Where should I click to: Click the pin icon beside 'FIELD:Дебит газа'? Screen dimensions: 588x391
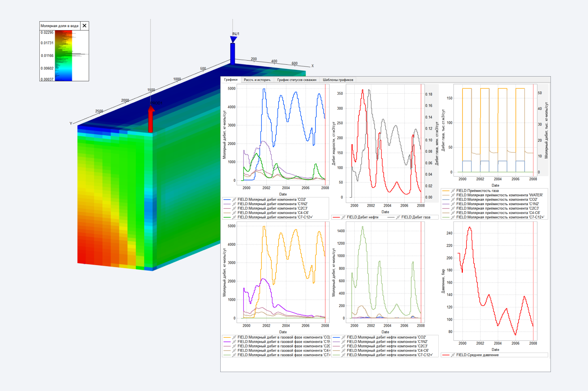398,217
